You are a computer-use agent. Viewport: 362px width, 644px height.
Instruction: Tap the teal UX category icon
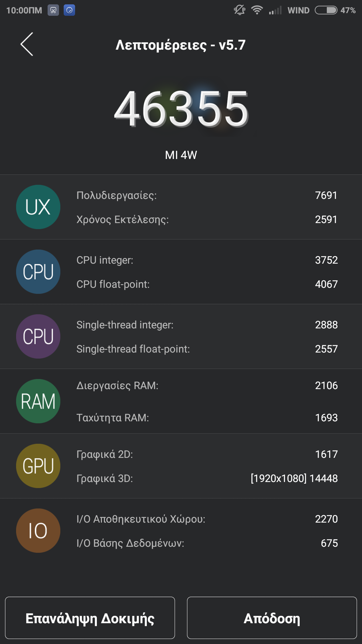38,207
